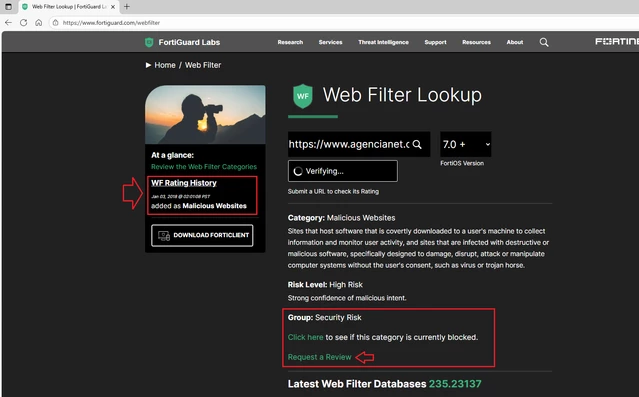Close the Web Filter Lookup tab
The width and height of the screenshot is (639, 397).
(113, 7)
